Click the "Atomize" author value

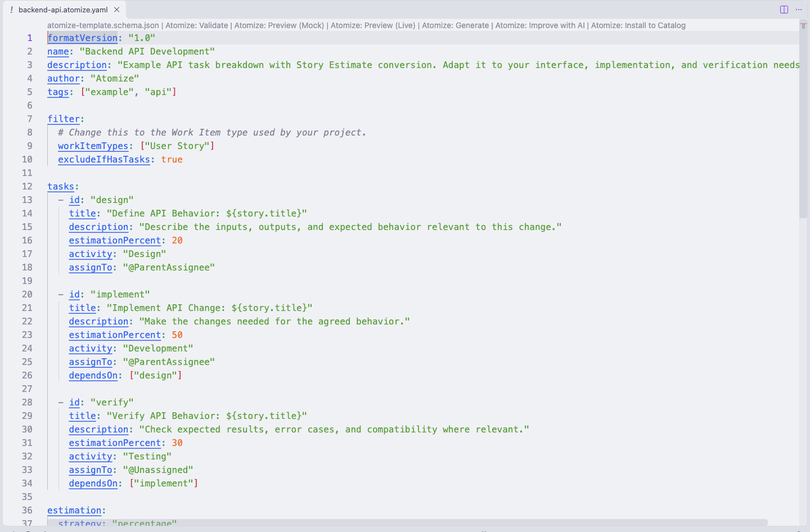pos(115,78)
